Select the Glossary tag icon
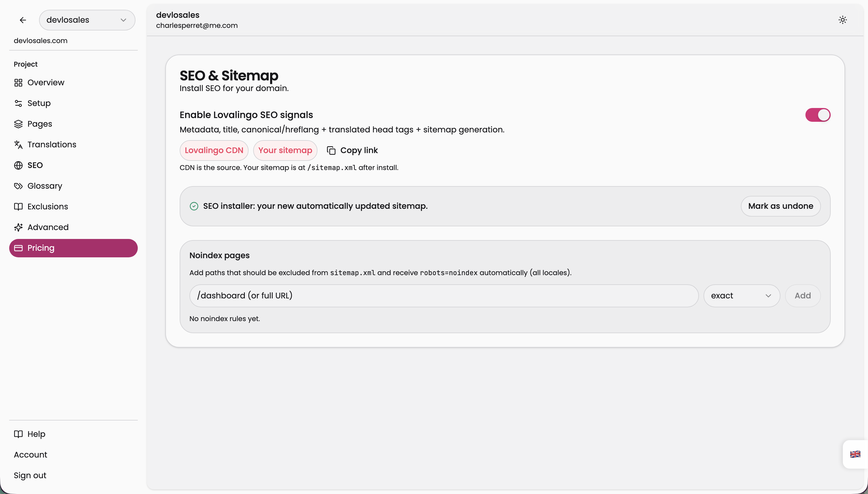The image size is (868, 494). pos(19,186)
